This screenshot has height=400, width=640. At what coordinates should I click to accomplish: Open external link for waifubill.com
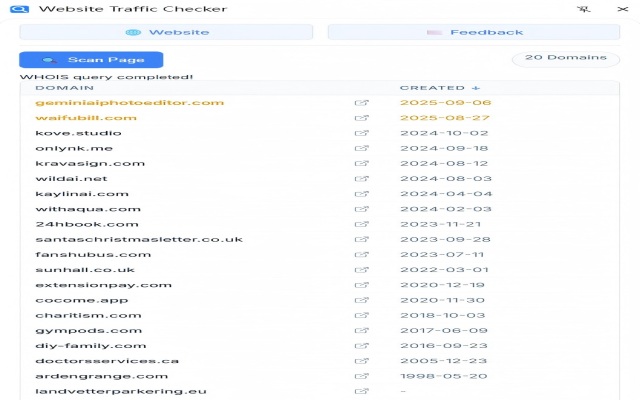tap(362, 118)
